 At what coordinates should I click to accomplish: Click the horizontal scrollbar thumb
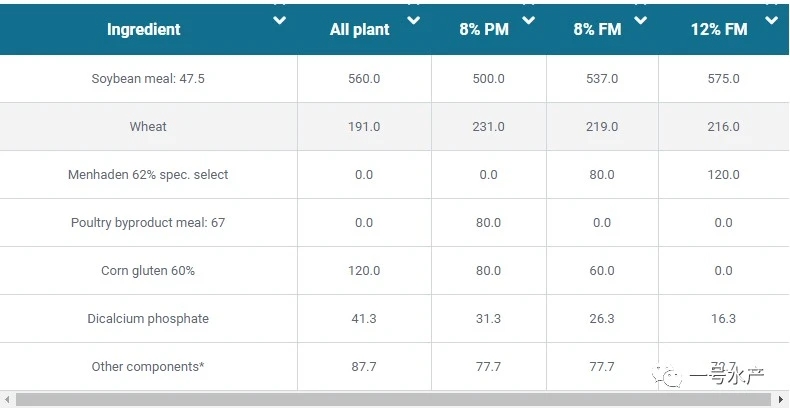pos(393,399)
